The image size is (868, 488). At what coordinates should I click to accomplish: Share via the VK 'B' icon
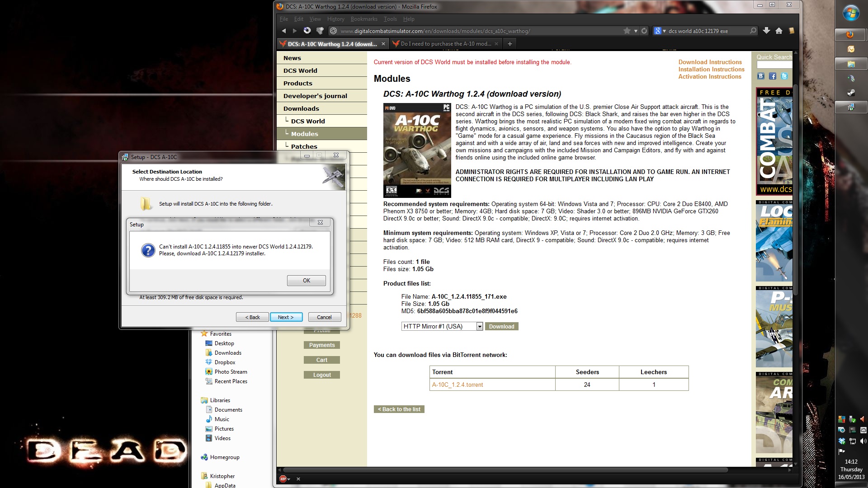click(761, 76)
